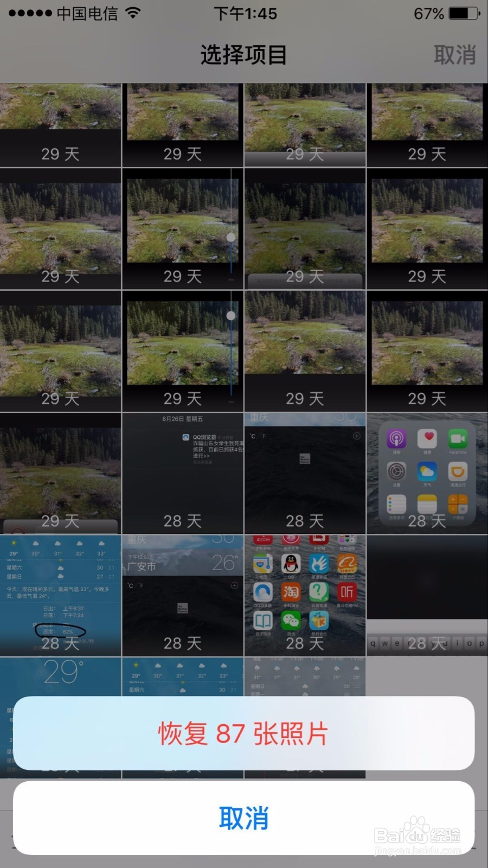Tap the 选择项目 title text
Viewport: 488px width, 868px height.
243,55
